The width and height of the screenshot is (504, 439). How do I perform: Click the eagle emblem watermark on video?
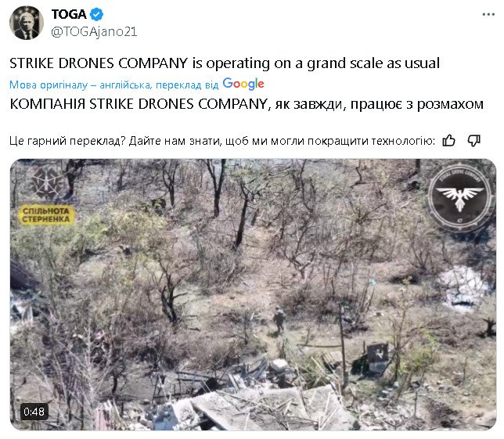459,196
